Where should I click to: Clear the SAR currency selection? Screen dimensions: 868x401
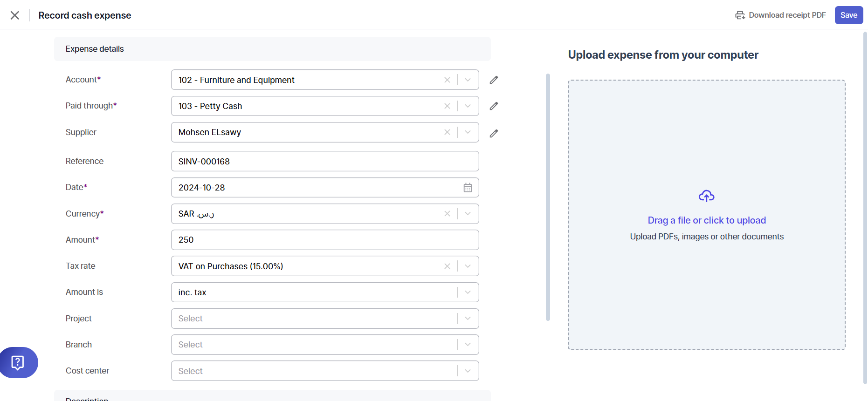(x=447, y=214)
